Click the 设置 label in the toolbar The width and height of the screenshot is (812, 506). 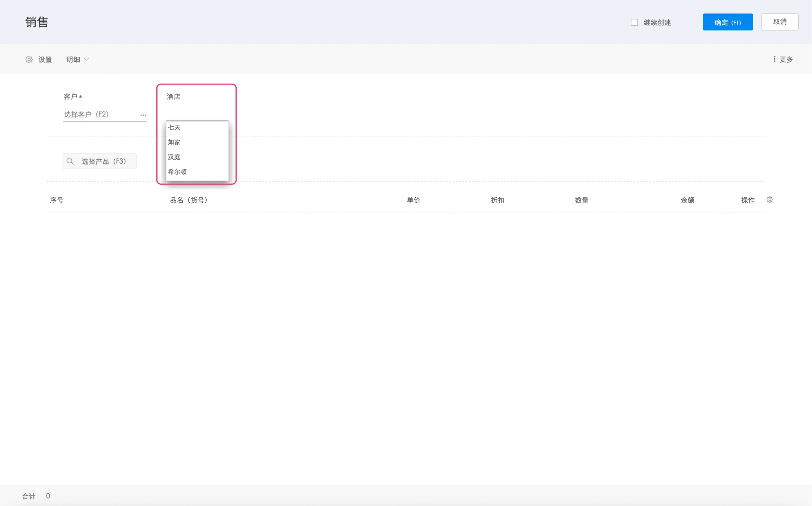(45, 60)
